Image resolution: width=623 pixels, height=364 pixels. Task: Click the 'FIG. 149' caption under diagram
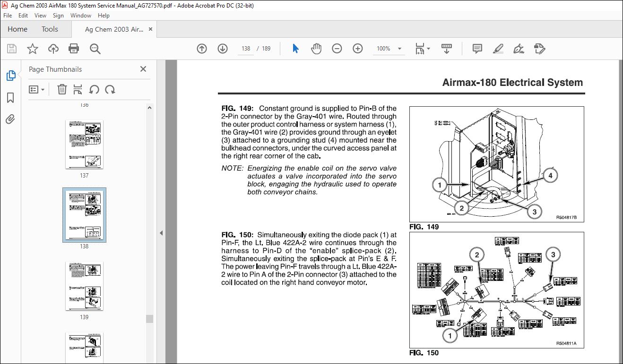[424, 227]
